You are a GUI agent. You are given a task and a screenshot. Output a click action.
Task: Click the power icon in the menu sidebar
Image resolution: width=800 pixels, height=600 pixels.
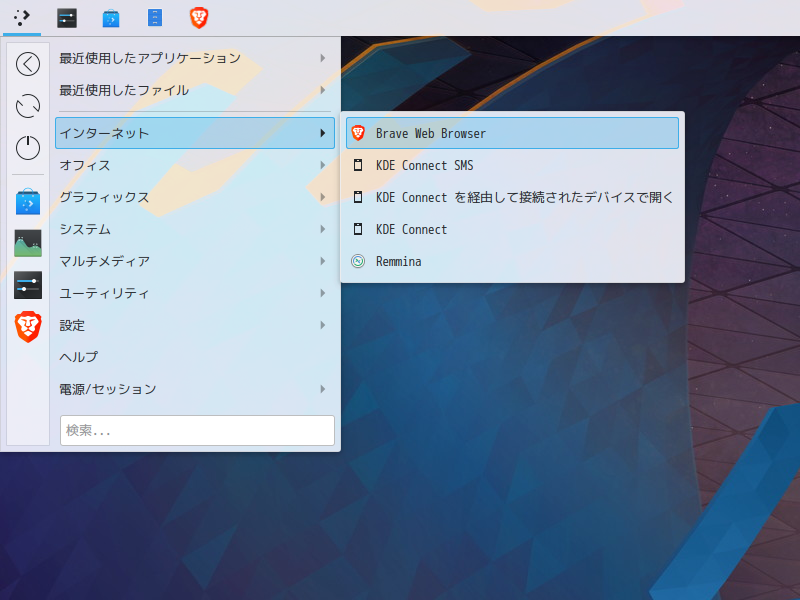tap(28, 148)
